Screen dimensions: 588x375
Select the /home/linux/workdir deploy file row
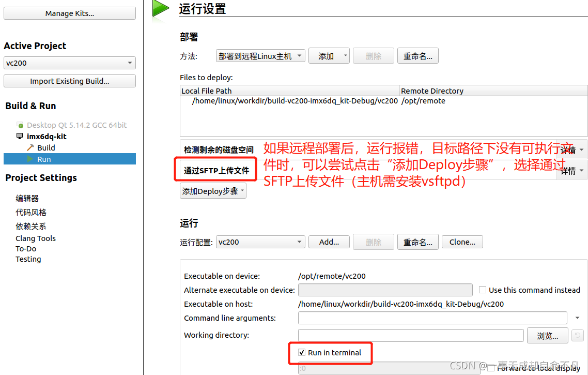click(x=295, y=101)
